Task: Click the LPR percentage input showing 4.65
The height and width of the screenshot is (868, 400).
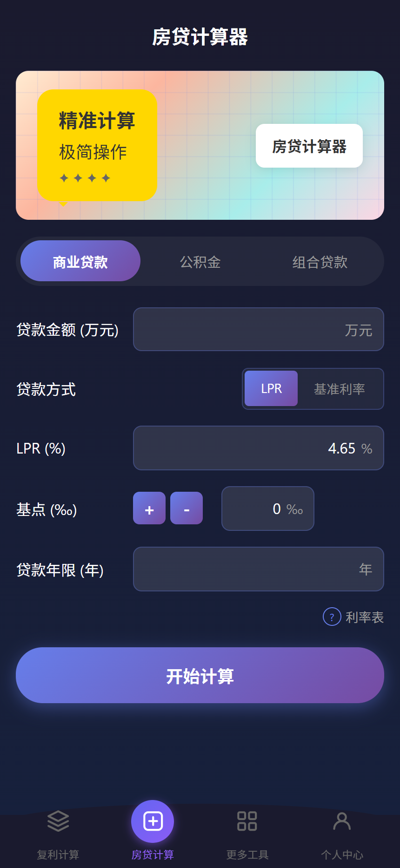Action: (258, 448)
